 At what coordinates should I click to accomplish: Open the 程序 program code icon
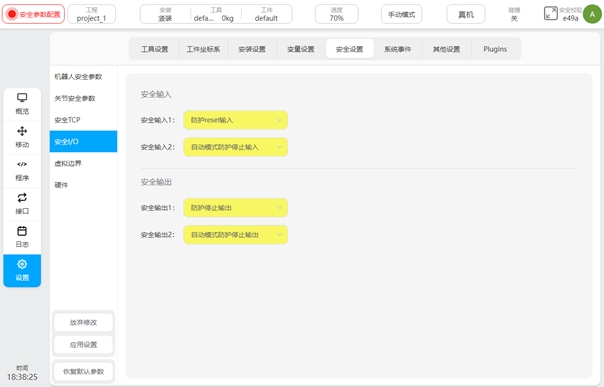click(22, 164)
